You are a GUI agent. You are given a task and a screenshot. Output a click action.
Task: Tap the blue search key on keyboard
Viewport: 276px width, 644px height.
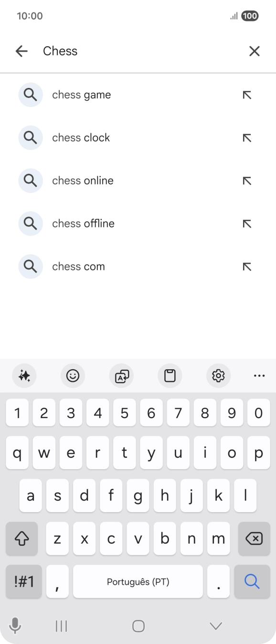pyautogui.click(x=252, y=581)
